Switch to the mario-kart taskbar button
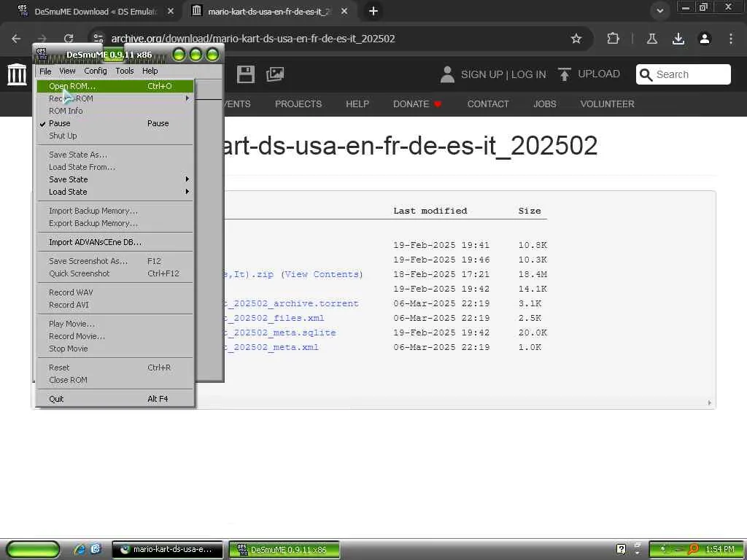 167,550
